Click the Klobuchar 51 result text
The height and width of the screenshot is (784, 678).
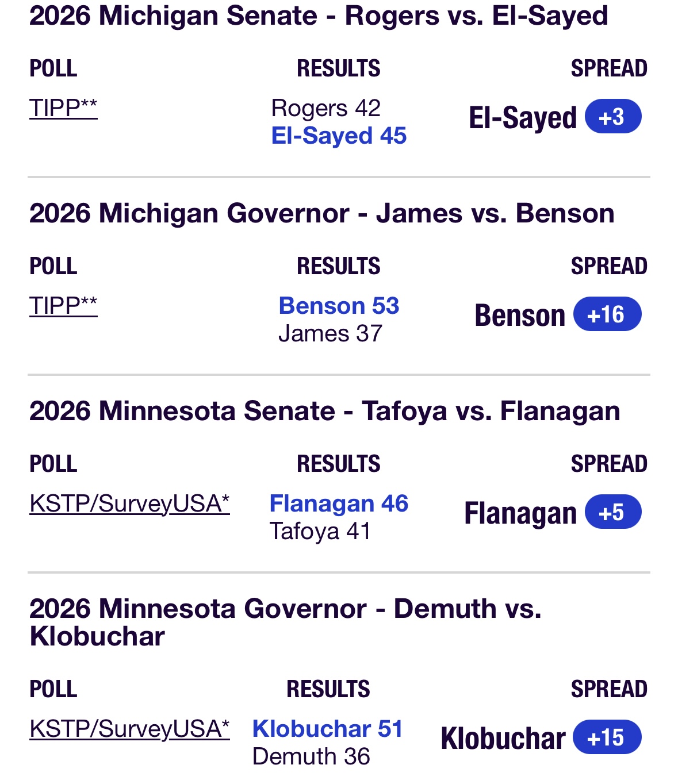pos(327,729)
